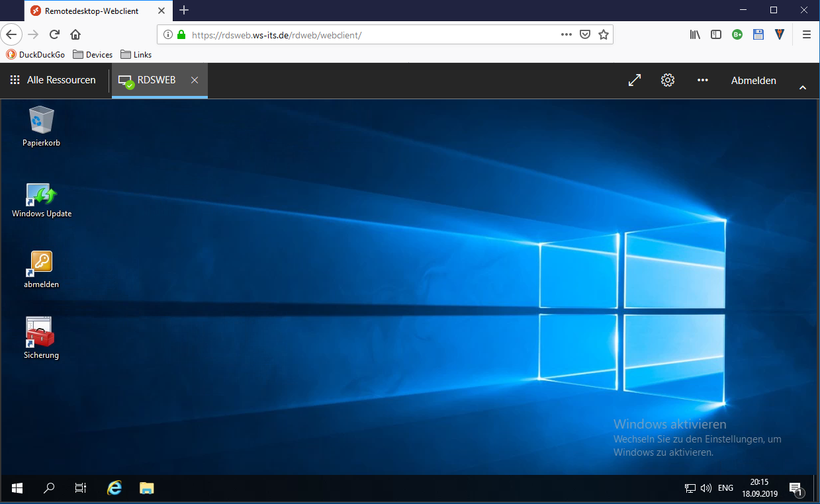Open the Sicherung toolbox shortcut
Viewport: 820px width, 504px height.
point(41,338)
